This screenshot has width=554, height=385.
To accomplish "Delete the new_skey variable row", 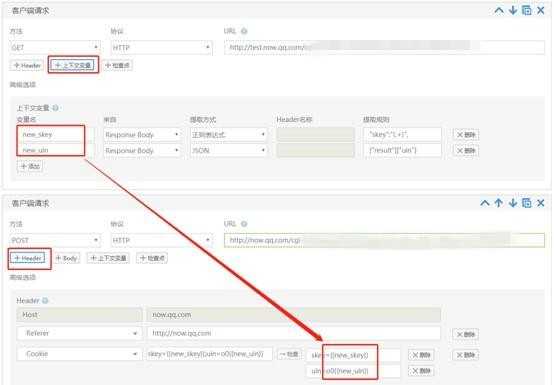I will (x=466, y=135).
